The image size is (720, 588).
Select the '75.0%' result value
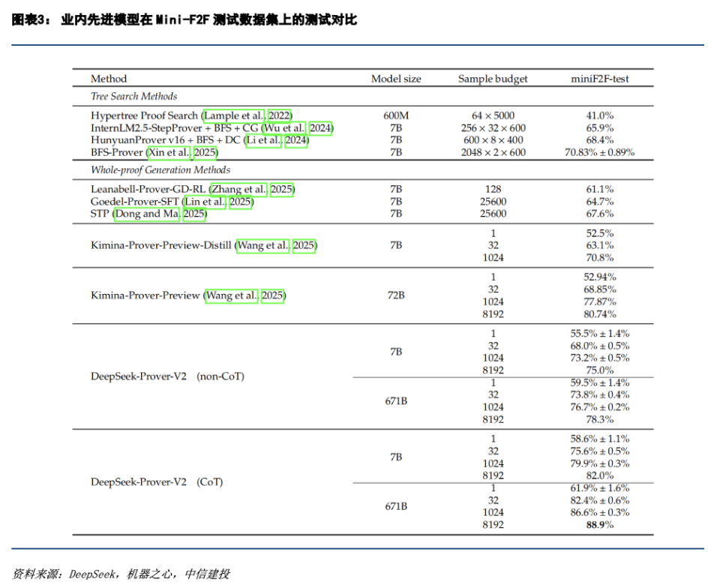(x=600, y=370)
